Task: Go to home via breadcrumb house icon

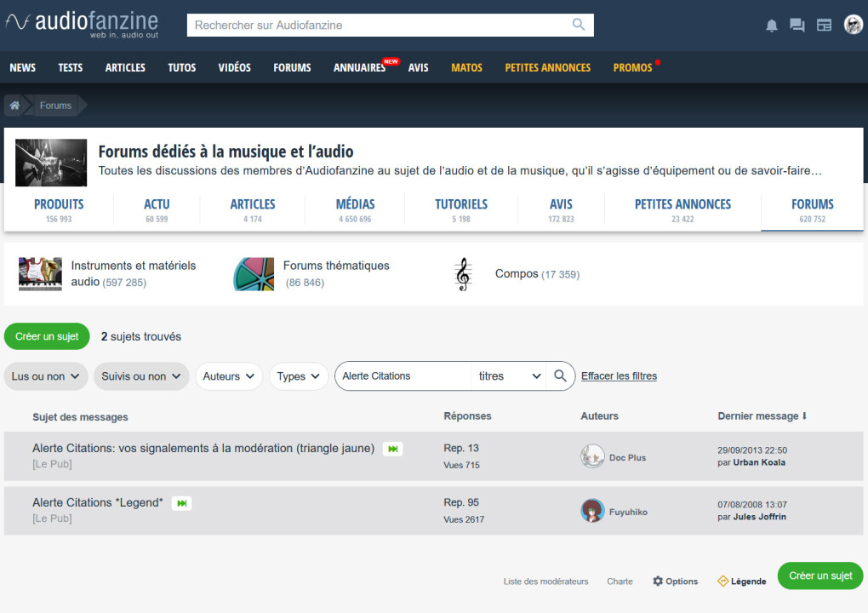Action: tap(14, 106)
